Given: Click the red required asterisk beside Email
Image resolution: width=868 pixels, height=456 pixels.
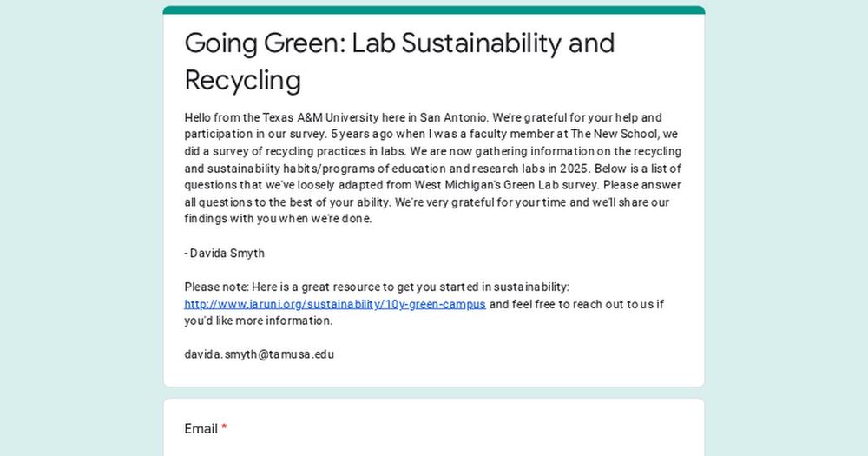Looking at the screenshot, I should coord(224,427).
